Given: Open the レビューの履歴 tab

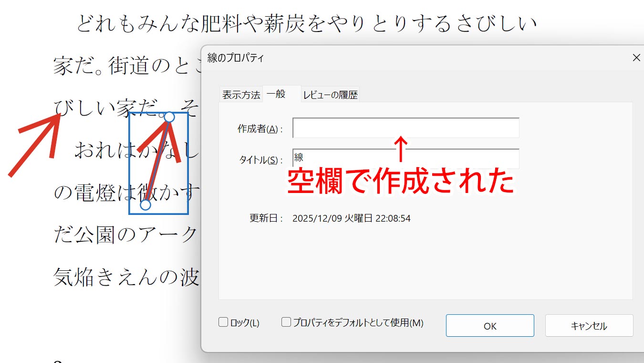Looking at the screenshot, I should coord(330,95).
